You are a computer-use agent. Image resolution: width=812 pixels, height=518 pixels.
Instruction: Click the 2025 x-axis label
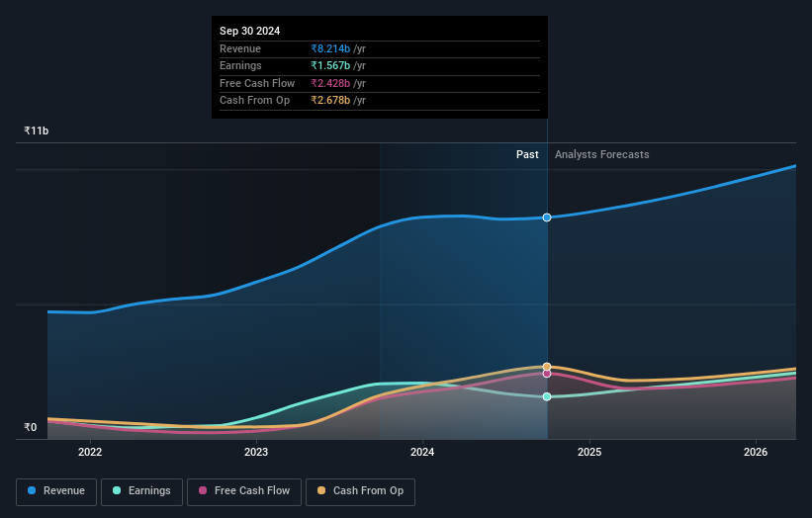click(x=589, y=452)
